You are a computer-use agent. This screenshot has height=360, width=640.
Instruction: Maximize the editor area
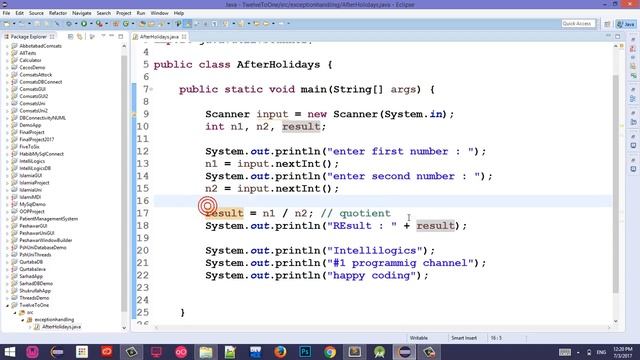(618, 36)
